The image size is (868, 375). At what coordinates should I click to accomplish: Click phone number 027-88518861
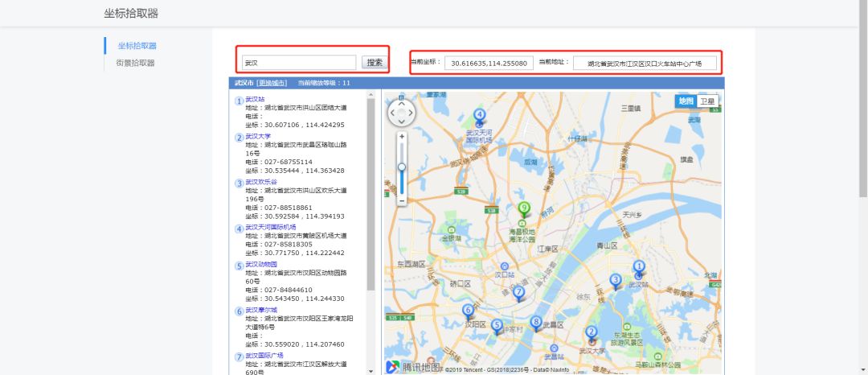tap(289, 207)
